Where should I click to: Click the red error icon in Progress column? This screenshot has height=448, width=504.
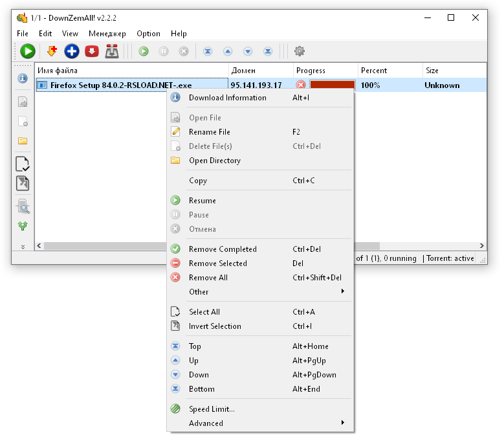tap(301, 85)
